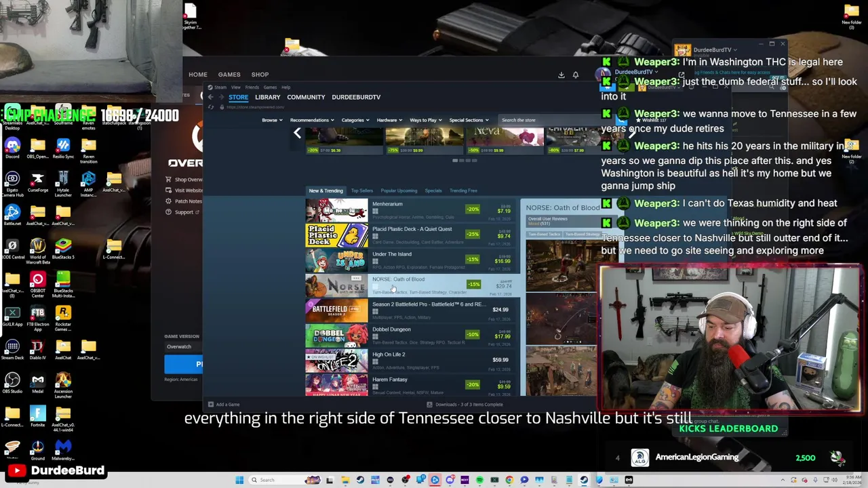Viewport: 868px width, 488px height.
Task: Select the Popular Upcoming tab
Action: (399, 190)
